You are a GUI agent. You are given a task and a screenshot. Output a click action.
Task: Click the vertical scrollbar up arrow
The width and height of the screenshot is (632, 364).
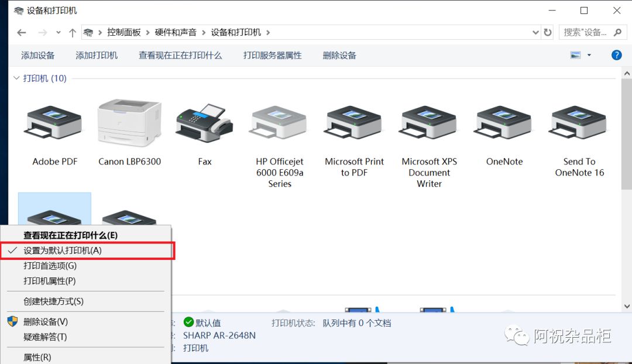(627, 73)
